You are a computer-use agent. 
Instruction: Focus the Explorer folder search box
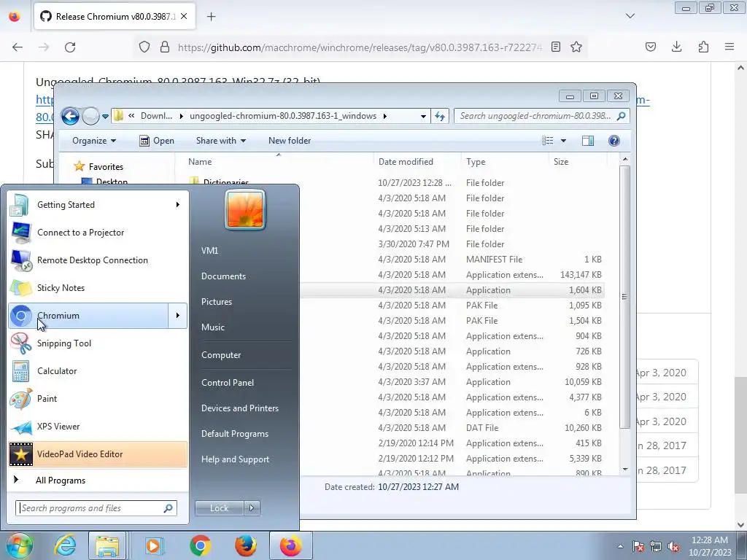coord(542,116)
